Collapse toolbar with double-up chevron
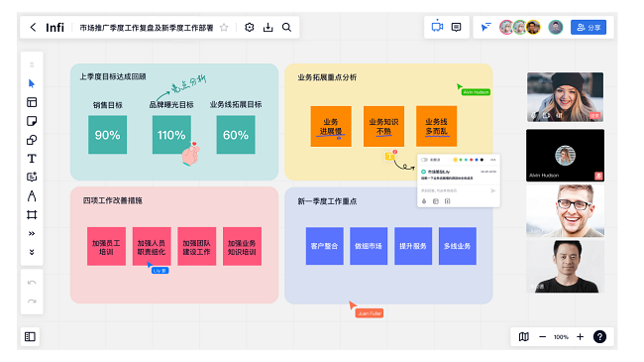Image resolution: width=644 pixels, height=362 pixels. point(32,65)
